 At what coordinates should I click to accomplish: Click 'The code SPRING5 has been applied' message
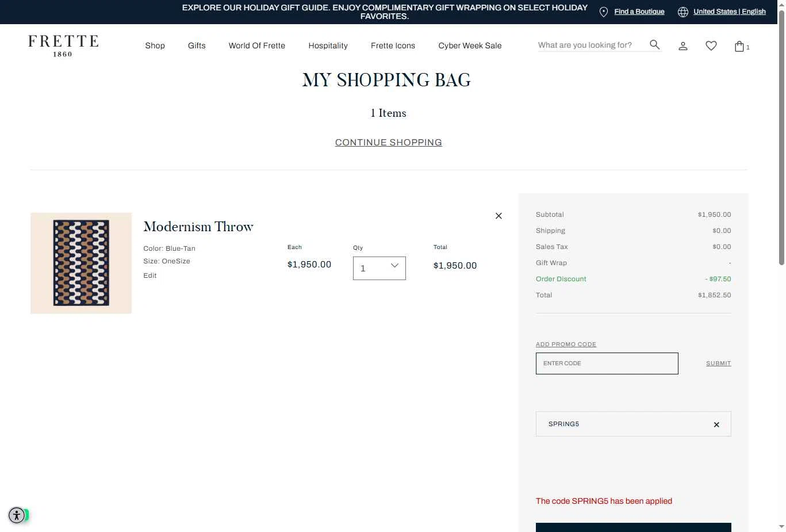click(604, 501)
